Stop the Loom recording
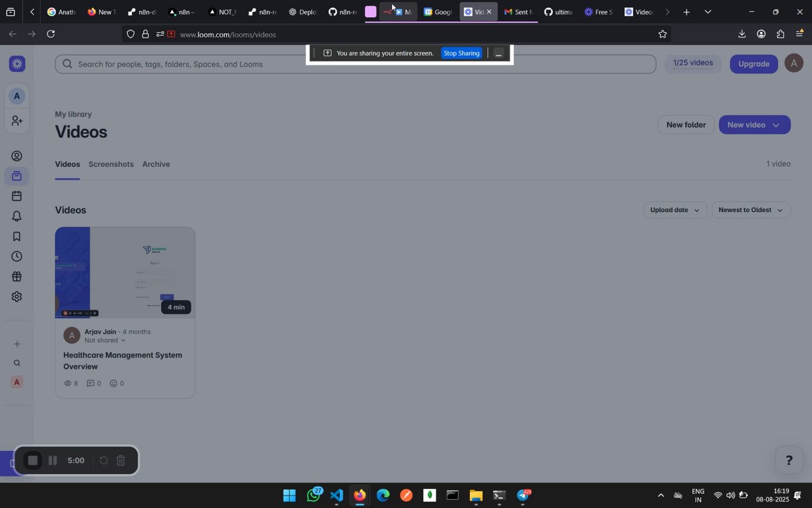Viewport: 812px width, 508px height. pyautogui.click(x=33, y=460)
